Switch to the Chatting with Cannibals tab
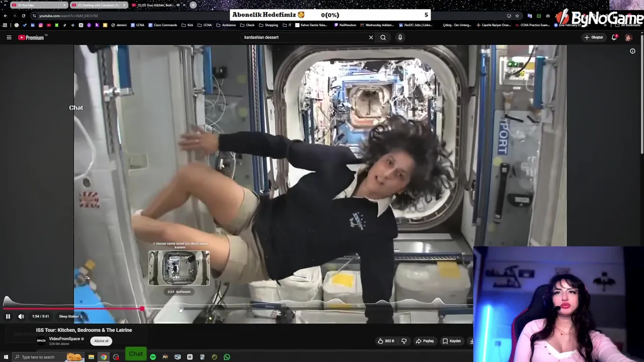 98,5
